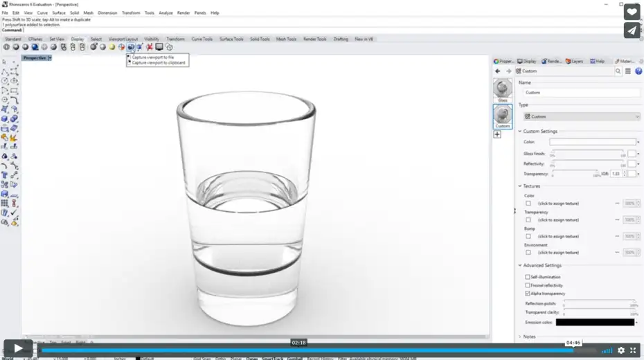Choose Capture viewport to file
644x360 pixels.
tap(153, 57)
